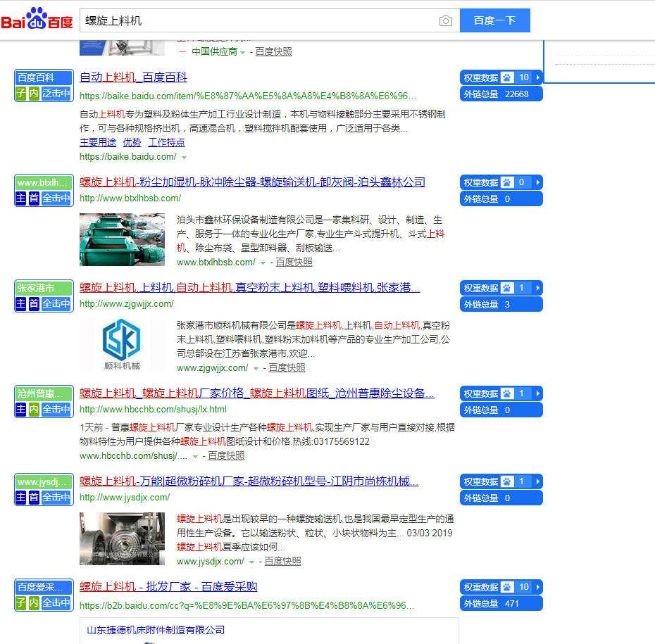Open 泊头鑫林公司 螺旋上料机 result title
This screenshot has width=655, height=644.
click(x=252, y=182)
